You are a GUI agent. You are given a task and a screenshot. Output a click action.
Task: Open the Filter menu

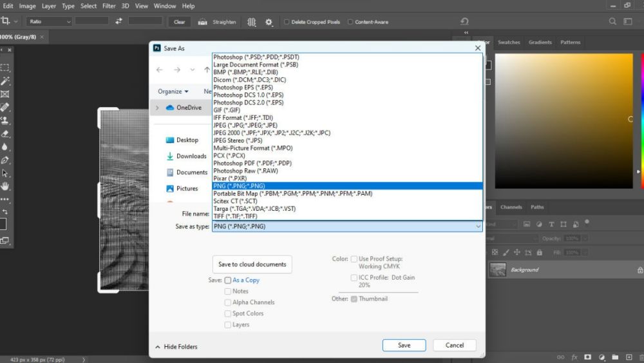click(109, 6)
